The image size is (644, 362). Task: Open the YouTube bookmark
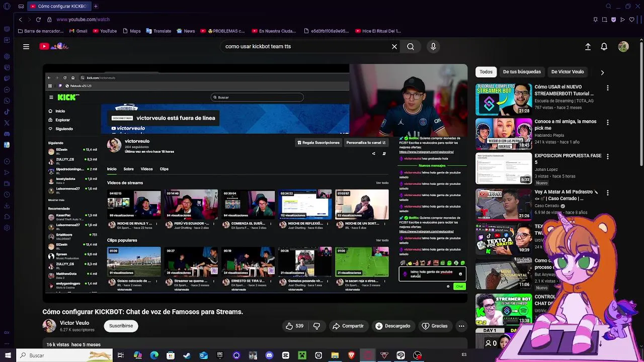point(104,31)
